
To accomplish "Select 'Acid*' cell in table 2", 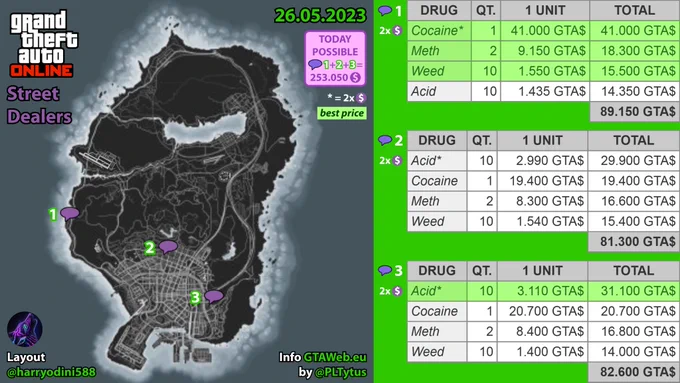I will tap(437, 160).
